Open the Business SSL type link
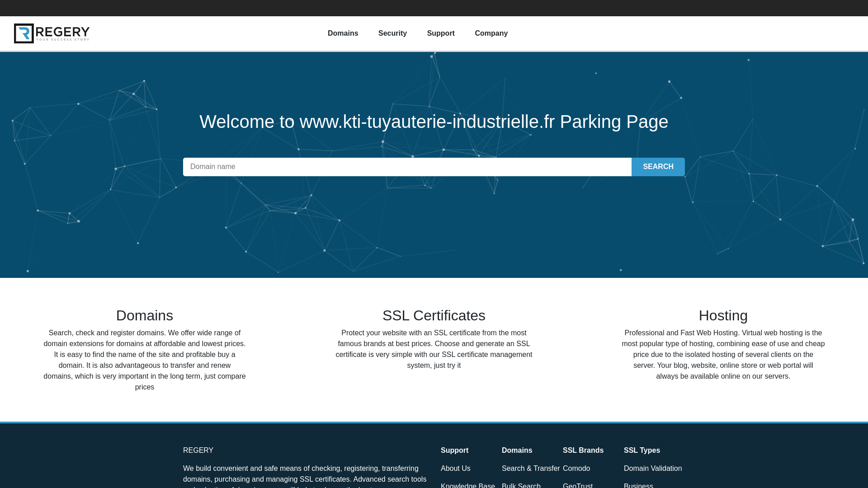Viewport: 868px width, 488px height. pyautogui.click(x=638, y=485)
